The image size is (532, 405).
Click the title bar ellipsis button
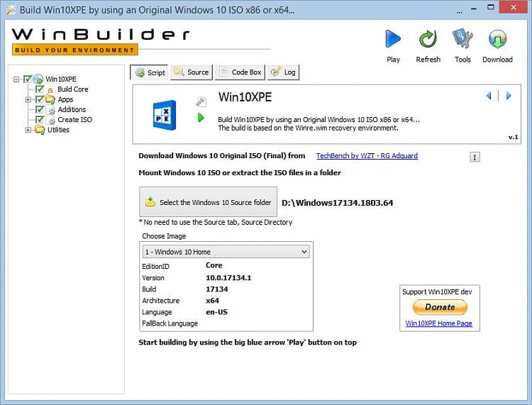click(460, 11)
